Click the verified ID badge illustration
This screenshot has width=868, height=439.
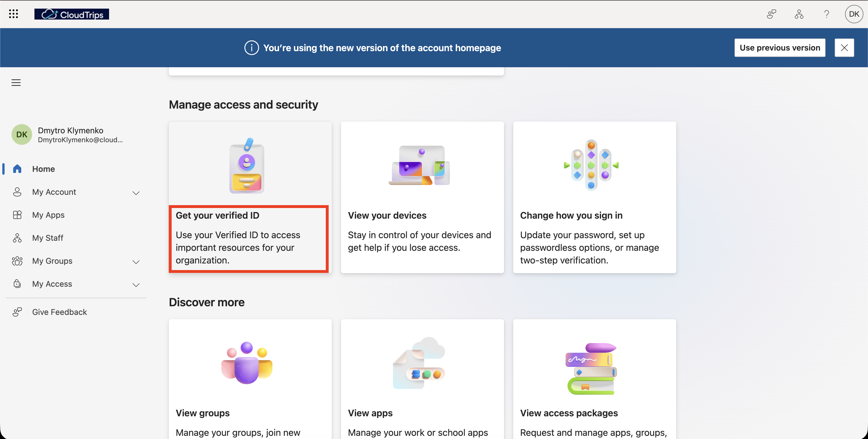click(247, 165)
